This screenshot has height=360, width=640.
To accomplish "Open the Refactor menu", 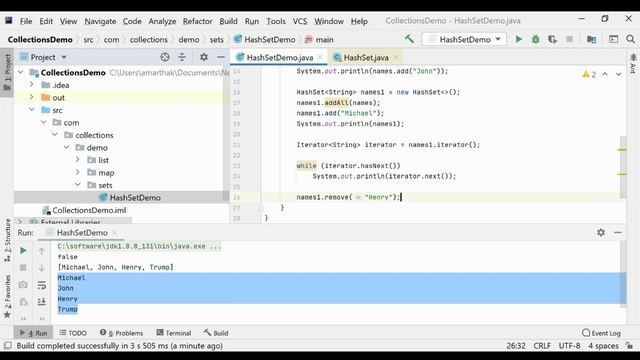I will coord(197,21).
